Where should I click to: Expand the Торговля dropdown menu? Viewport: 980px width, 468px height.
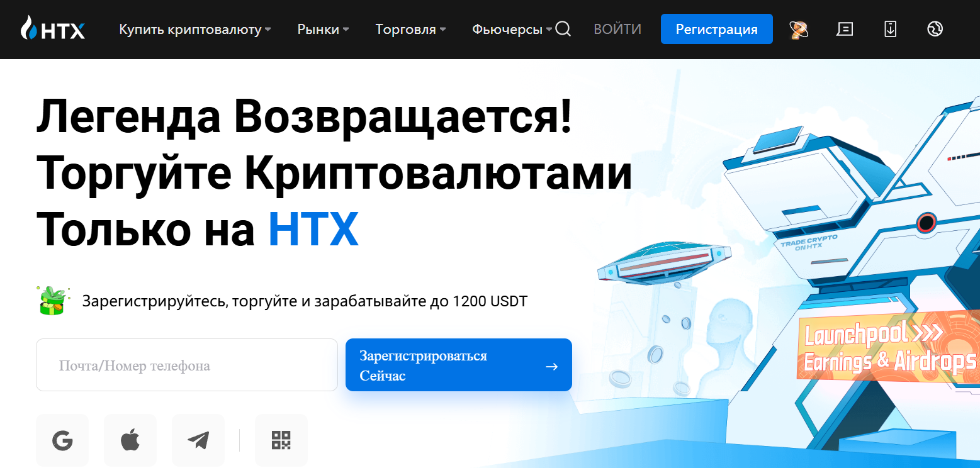click(411, 30)
